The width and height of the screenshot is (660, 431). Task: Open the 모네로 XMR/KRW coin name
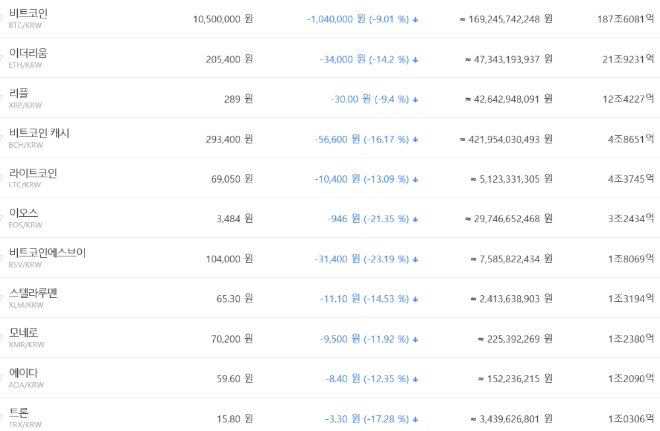pos(23,333)
